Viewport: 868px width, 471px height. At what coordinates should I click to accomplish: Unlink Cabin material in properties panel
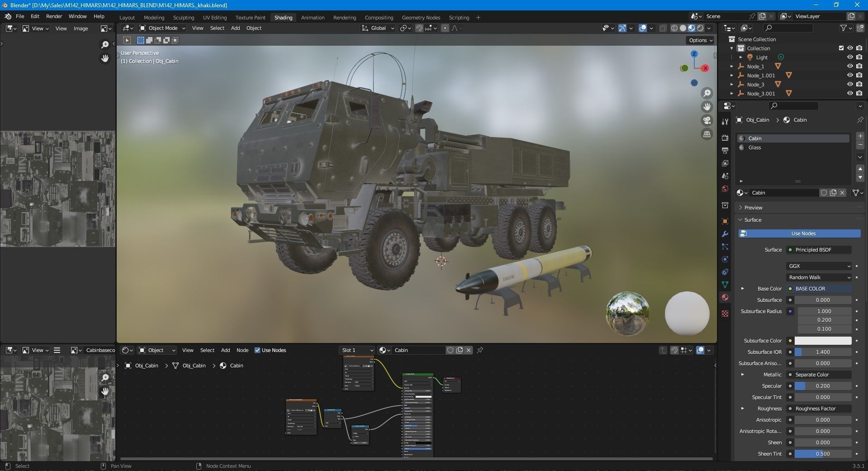tap(842, 193)
